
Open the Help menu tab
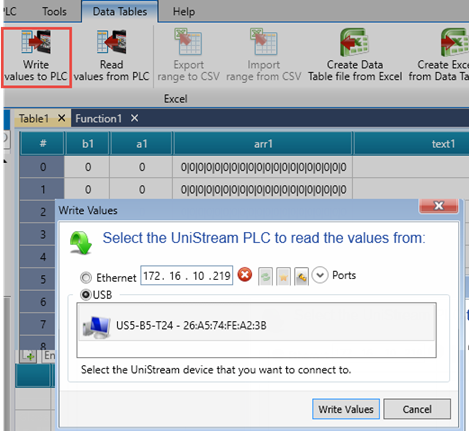point(184,12)
